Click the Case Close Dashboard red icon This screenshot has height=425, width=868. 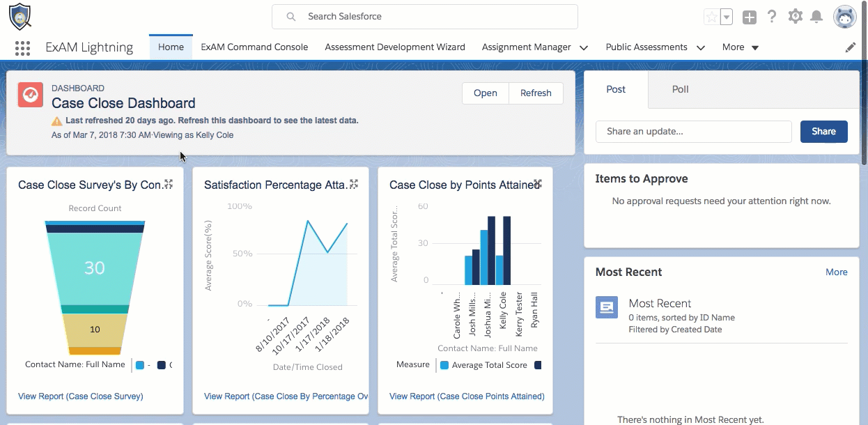tap(31, 95)
